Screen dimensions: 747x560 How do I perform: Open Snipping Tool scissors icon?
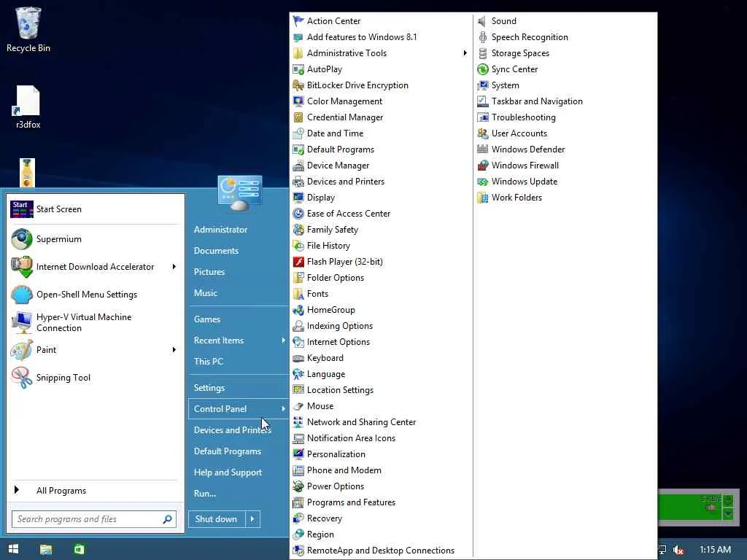[22, 378]
